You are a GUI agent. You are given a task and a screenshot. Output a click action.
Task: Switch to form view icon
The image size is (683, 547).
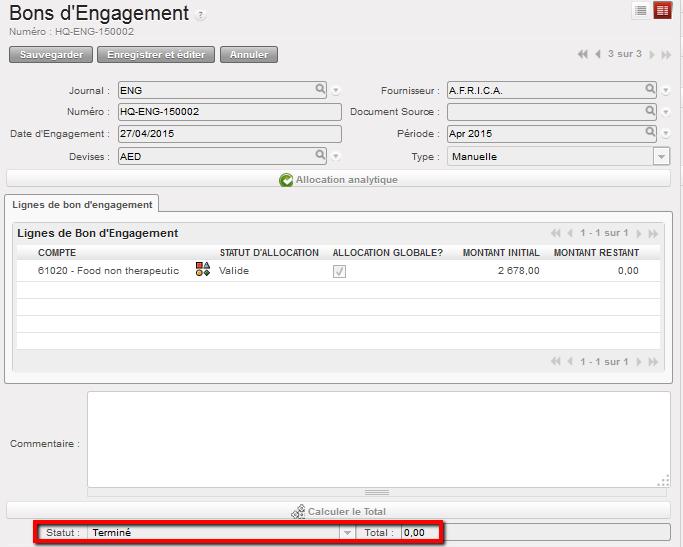662,10
